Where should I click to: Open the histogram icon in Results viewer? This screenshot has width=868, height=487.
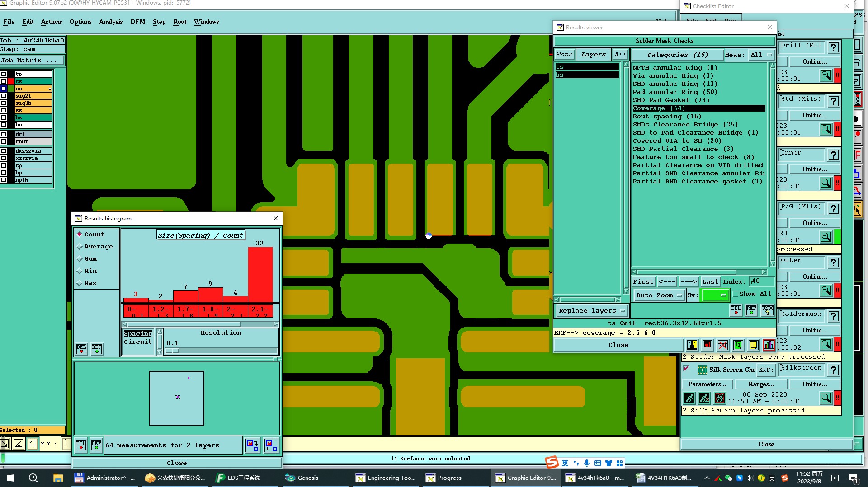point(769,346)
